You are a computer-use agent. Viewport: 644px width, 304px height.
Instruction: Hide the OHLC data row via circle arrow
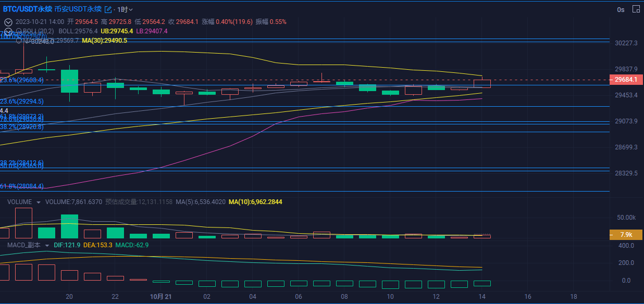click(x=8, y=22)
